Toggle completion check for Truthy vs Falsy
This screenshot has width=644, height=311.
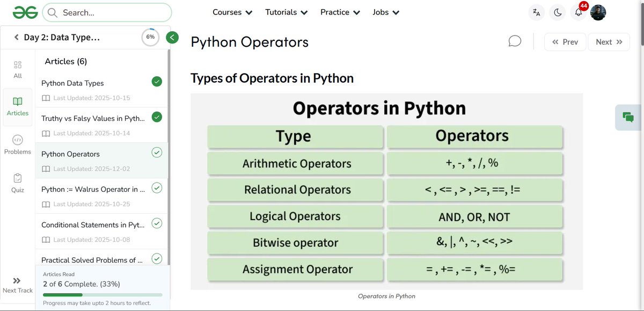click(x=157, y=117)
